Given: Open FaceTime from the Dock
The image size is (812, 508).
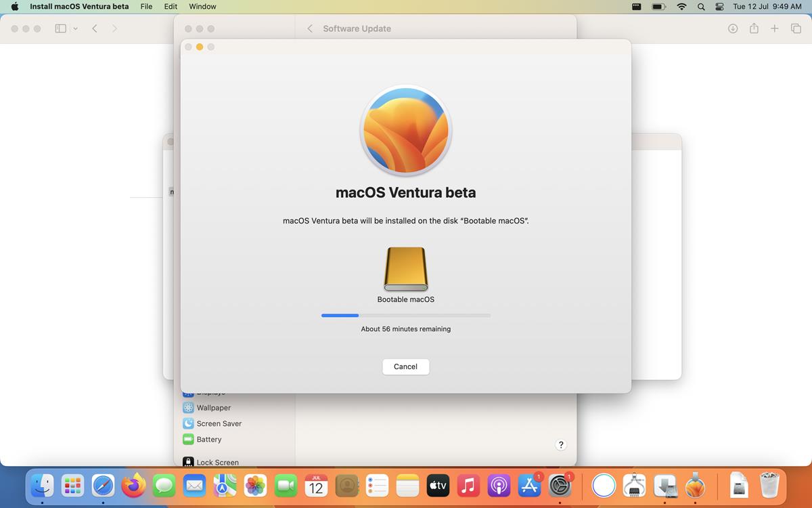Looking at the screenshot, I should [x=286, y=485].
